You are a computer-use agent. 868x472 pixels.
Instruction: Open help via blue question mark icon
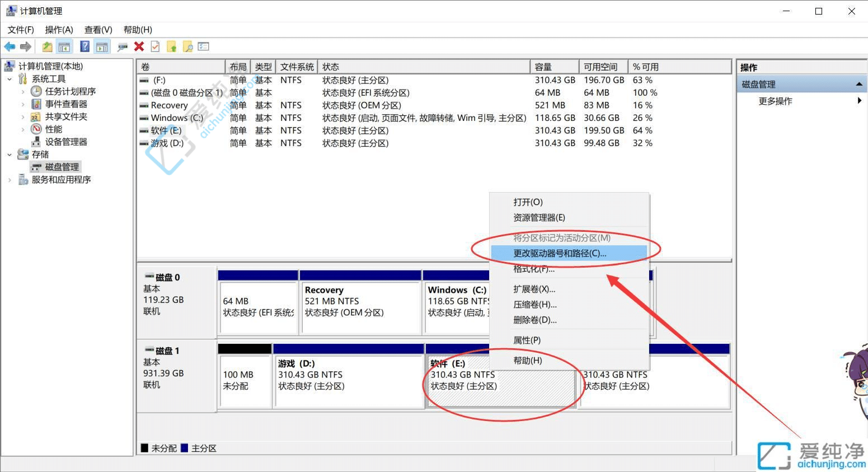pyautogui.click(x=85, y=47)
